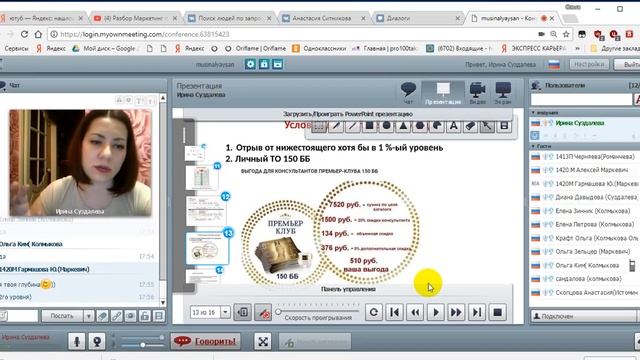Click the slide panel toggle icon beside slide counter
This screenshot has width=640, height=360.
242,312
